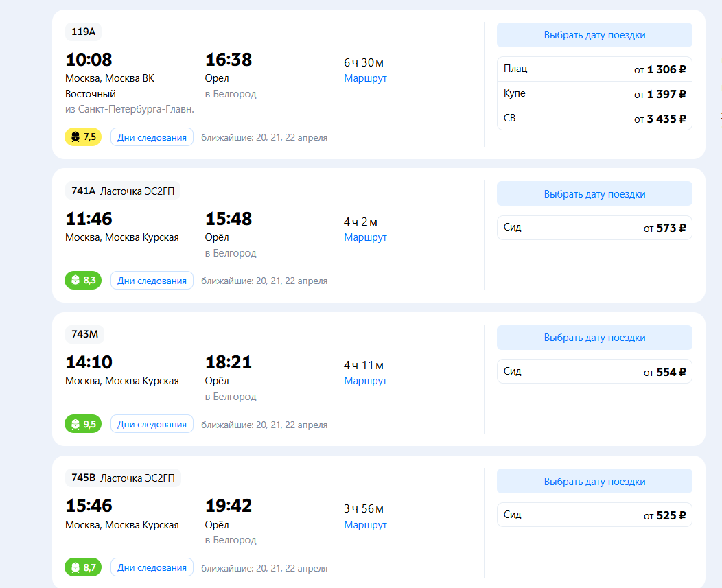The width and height of the screenshot is (722, 588).
Task: Open Дни следования for train 741А
Action: click(152, 281)
